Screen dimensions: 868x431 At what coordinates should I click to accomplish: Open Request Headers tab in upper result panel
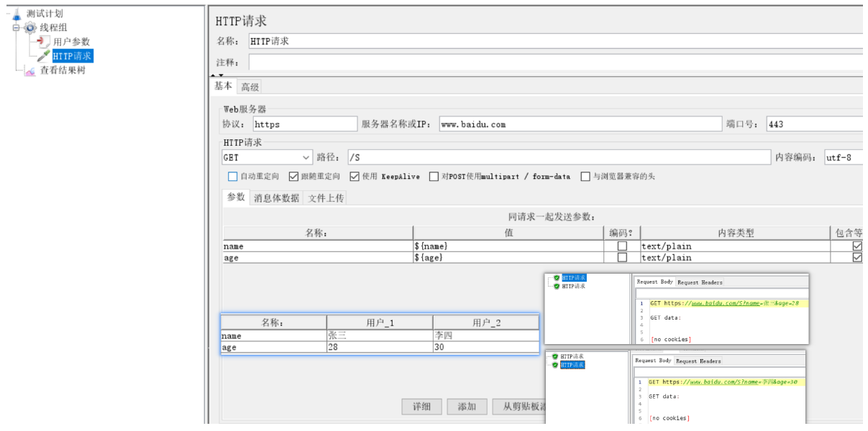pyautogui.click(x=700, y=282)
